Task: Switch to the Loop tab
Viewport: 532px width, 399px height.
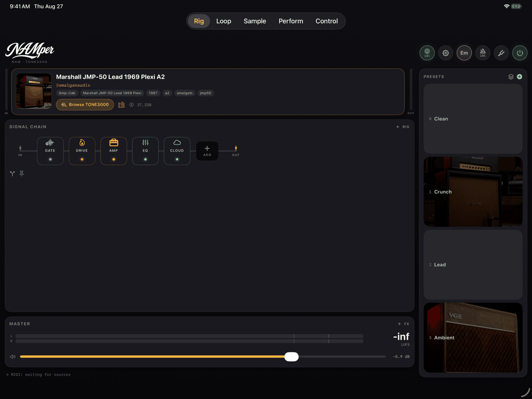Action: tap(224, 21)
